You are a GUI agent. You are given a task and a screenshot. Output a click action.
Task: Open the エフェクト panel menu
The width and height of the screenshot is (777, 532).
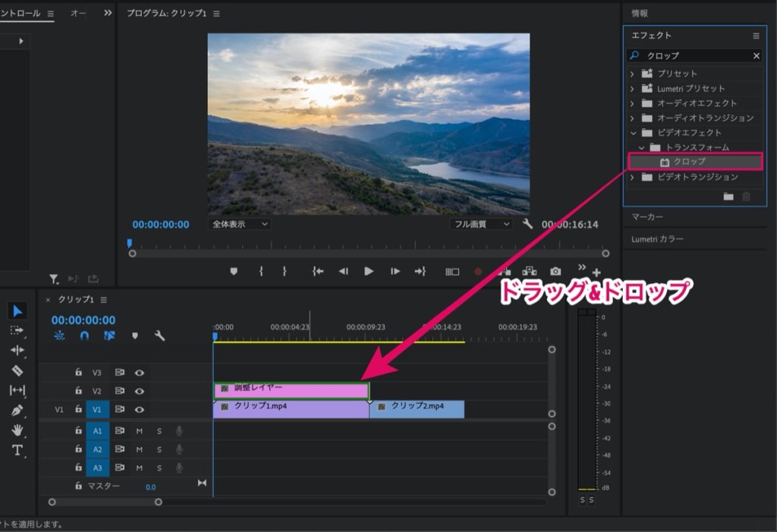tap(756, 36)
